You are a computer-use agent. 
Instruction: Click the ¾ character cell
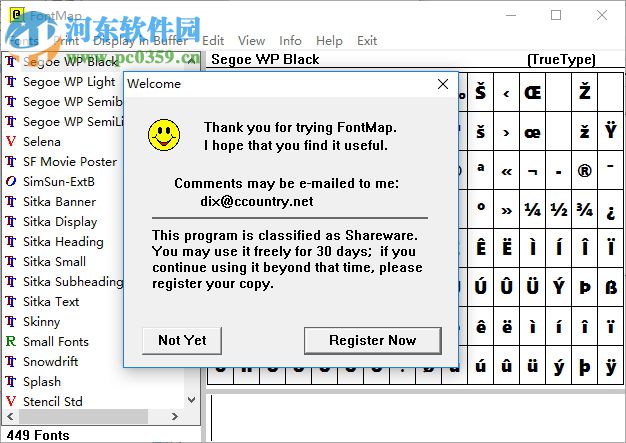(x=584, y=210)
